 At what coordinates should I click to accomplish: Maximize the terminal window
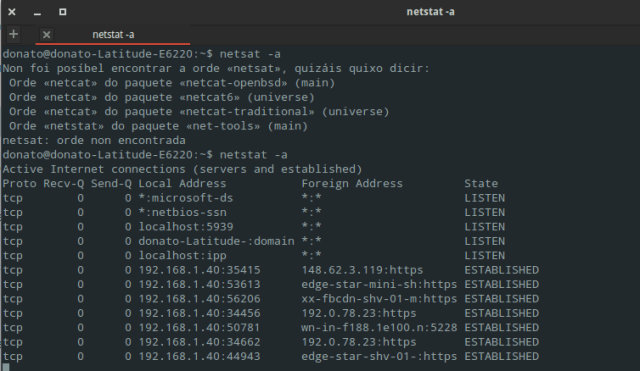pos(62,12)
